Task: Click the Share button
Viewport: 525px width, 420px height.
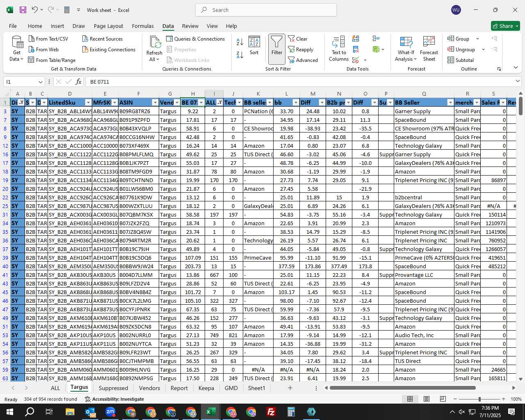Action: (506, 26)
